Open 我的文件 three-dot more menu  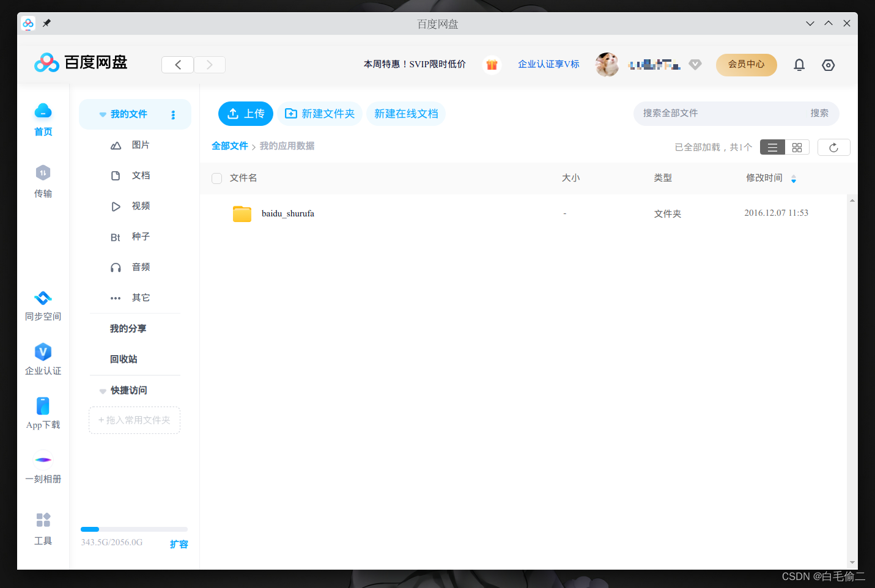point(173,114)
